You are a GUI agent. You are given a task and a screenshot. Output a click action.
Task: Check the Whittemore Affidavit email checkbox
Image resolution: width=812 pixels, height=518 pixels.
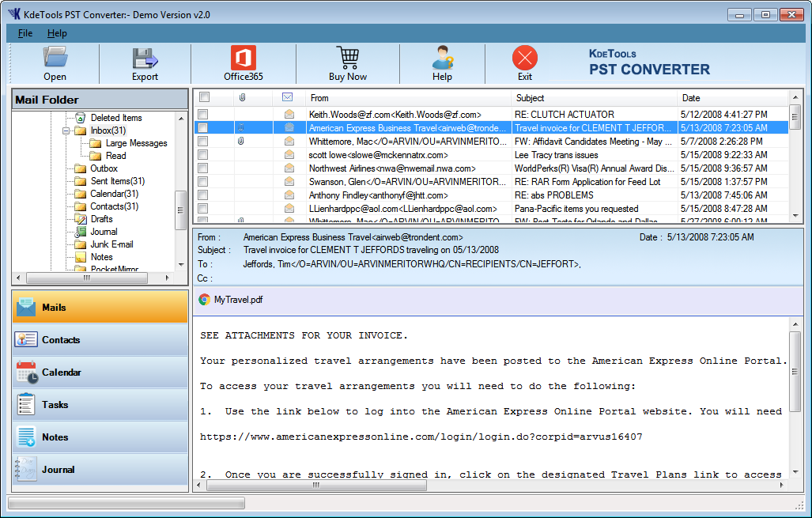coord(203,142)
